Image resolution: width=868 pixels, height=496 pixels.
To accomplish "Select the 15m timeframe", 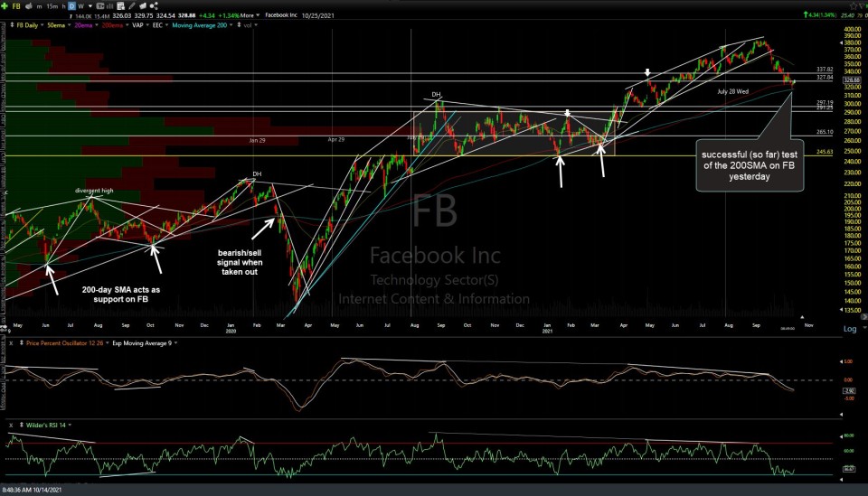I will coord(52,6).
